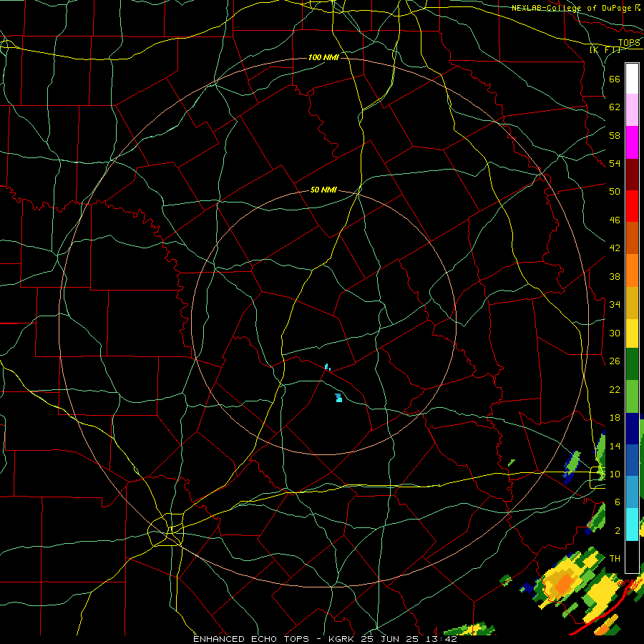This screenshot has width=644, height=644.
Task: Click the TOPS legend title
Action: point(629,43)
